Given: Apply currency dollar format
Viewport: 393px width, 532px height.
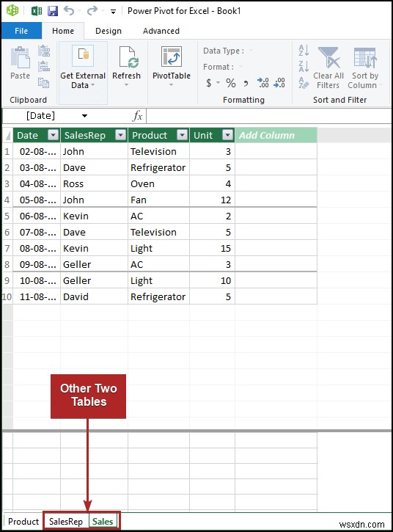Looking at the screenshot, I should coord(209,83).
